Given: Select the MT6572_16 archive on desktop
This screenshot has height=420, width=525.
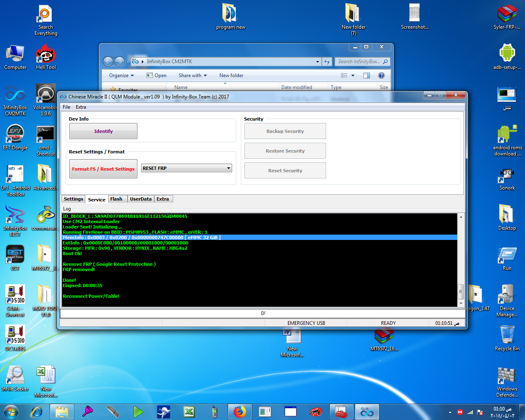Looking at the screenshot, I should point(384,340).
